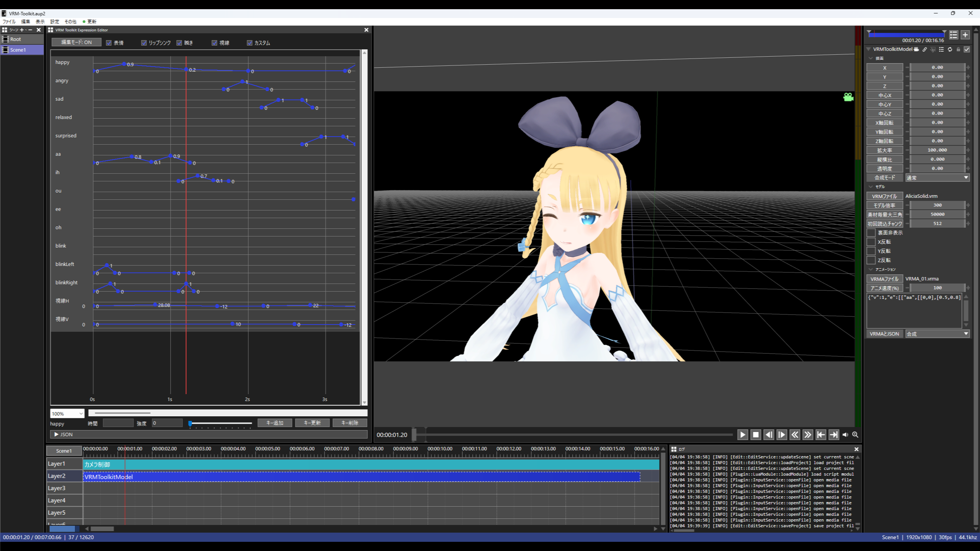Click the キー削除 button

[x=350, y=423]
